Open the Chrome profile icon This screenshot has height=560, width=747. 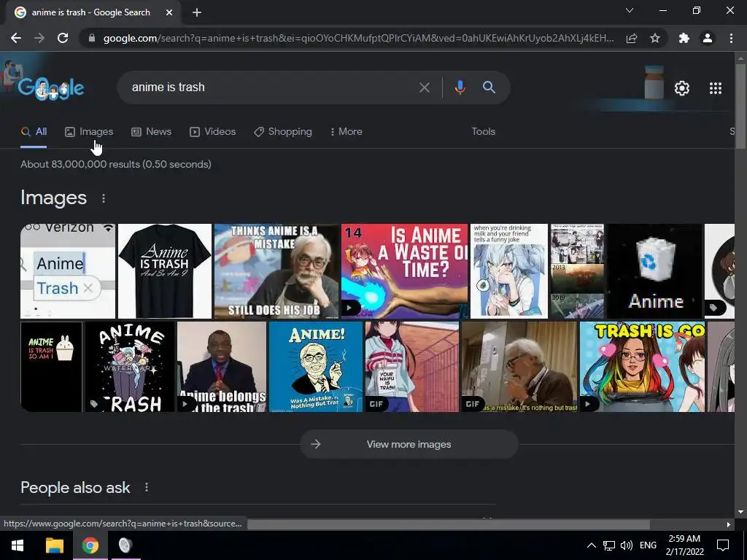point(708,38)
